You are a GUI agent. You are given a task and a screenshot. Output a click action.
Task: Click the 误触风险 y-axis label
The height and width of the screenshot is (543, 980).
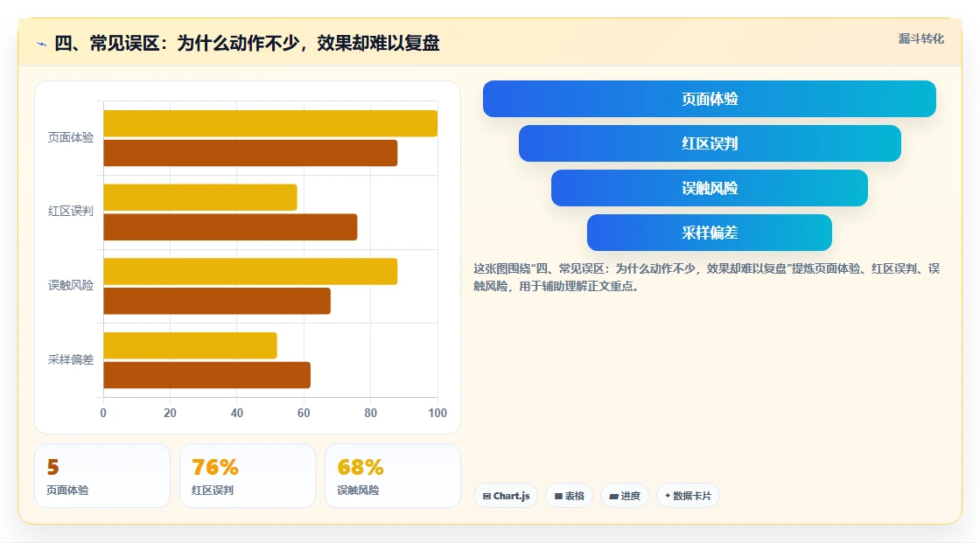[x=71, y=285]
